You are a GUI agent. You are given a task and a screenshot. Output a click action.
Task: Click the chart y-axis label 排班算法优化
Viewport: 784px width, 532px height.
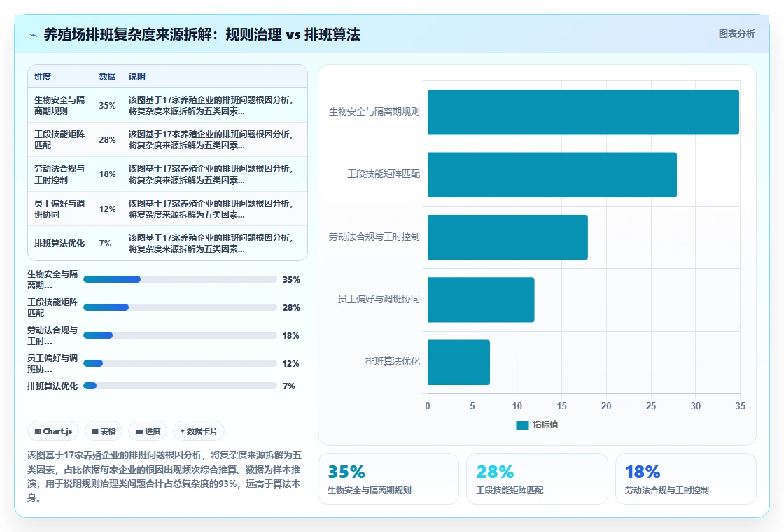(x=393, y=361)
